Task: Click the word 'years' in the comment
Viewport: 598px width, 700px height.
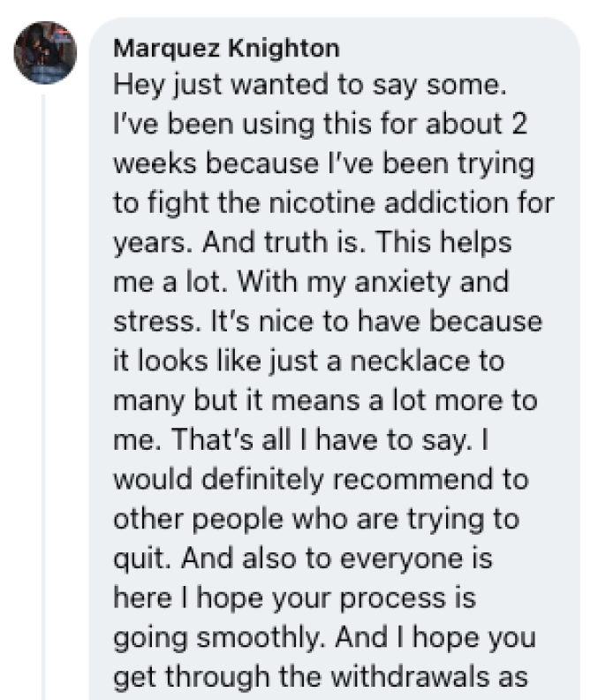Action: (142, 245)
